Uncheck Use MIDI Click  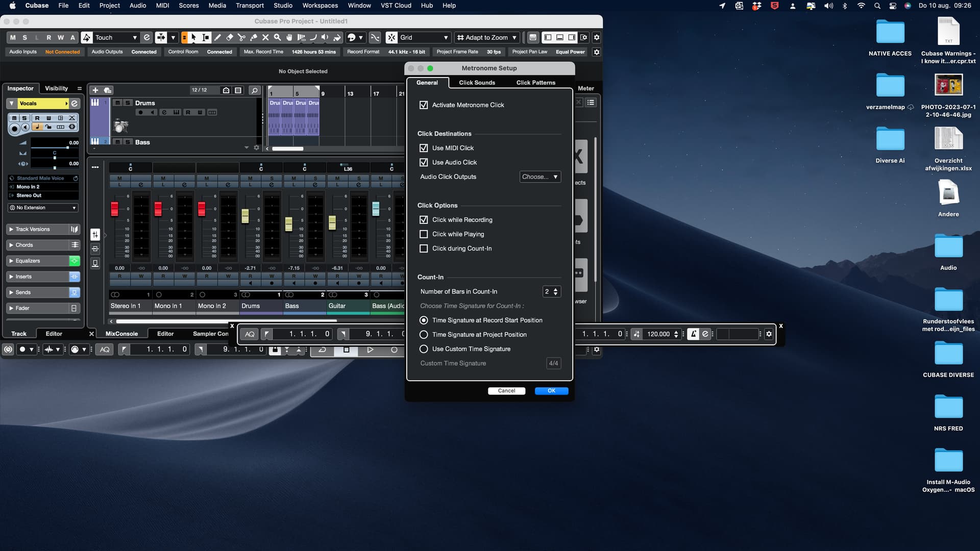point(424,148)
